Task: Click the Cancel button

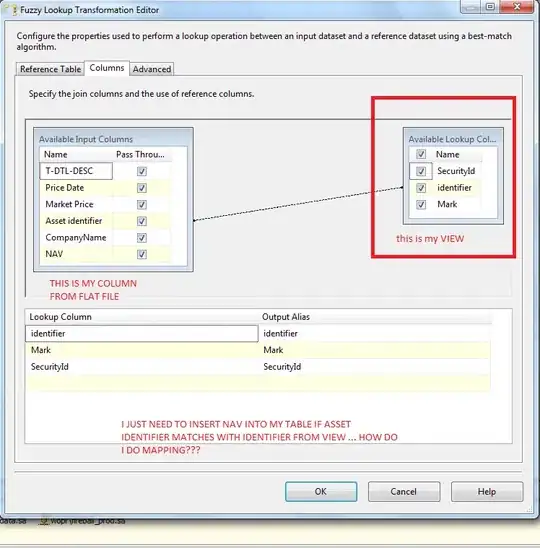Action: click(404, 491)
